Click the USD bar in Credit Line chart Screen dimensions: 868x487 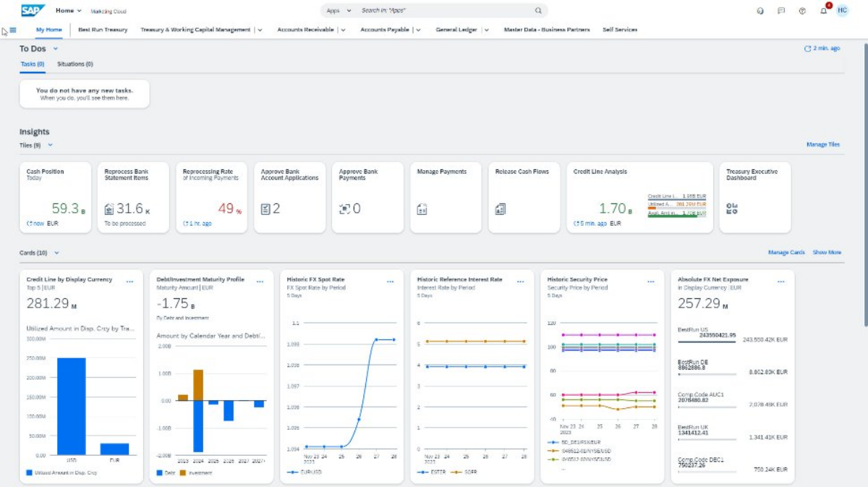point(72,405)
